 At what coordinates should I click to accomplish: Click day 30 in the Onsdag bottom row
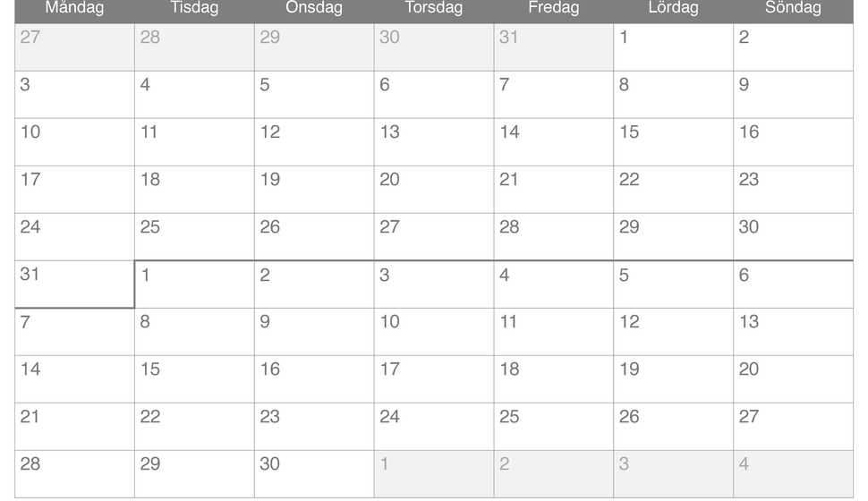pos(314,474)
